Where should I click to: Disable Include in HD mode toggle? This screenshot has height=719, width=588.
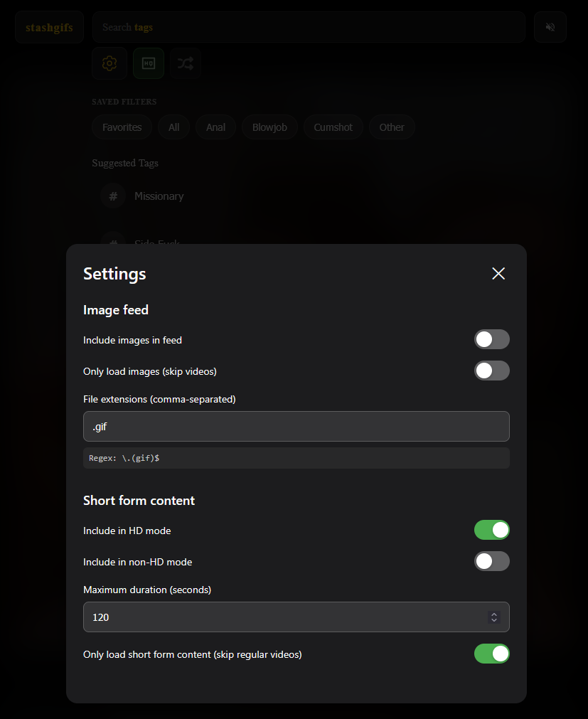(491, 530)
